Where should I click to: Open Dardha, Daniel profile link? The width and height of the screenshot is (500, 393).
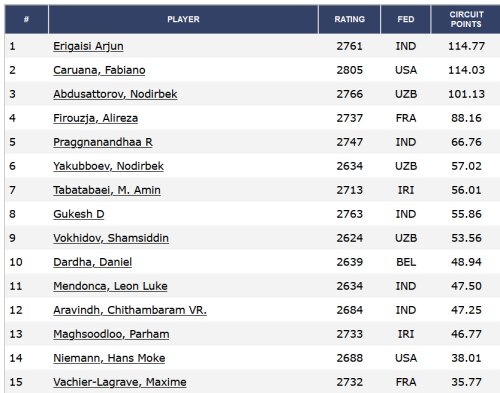pos(93,262)
